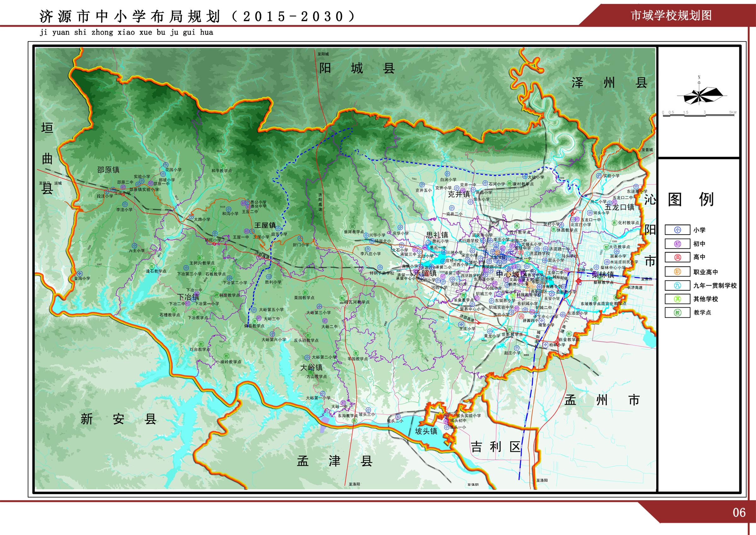The image size is (756, 535).
Task: Click the school marker beside 大路小学
Action: pos(191,217)
